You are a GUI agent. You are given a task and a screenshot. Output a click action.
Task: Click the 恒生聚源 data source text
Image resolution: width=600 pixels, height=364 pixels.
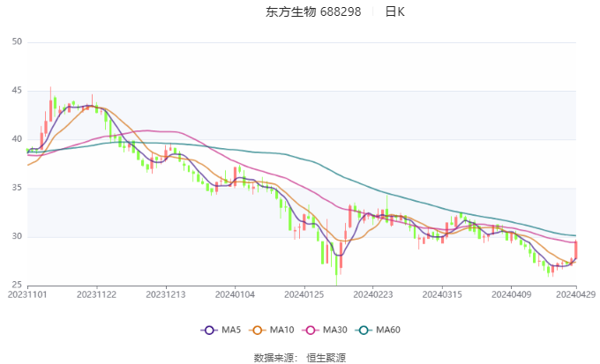click(x=326, y=358)
